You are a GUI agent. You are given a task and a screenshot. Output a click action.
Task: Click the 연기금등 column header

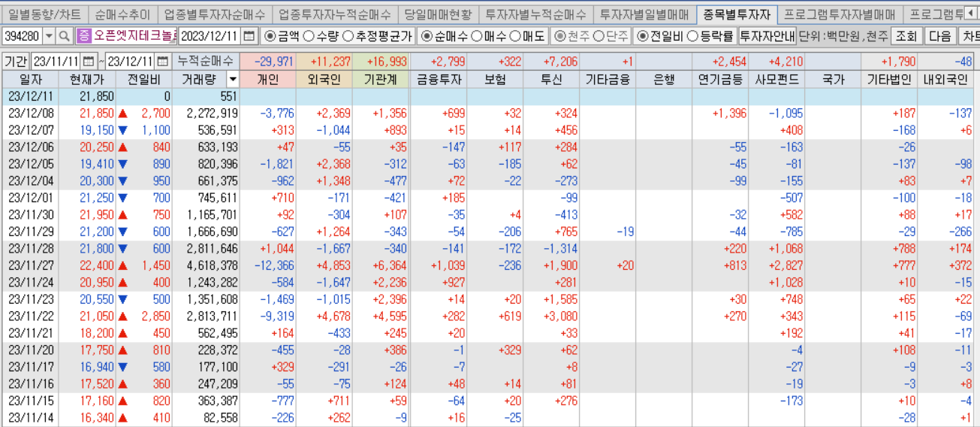point(720,79)
